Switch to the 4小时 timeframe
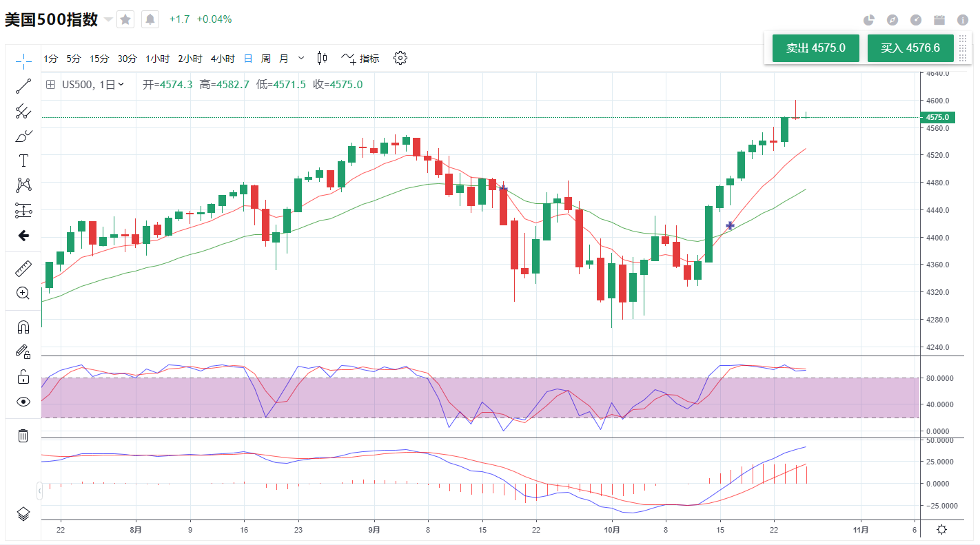The width and height of the screenshot is (980, 545). pyautogui.click(x=223, y=59)
